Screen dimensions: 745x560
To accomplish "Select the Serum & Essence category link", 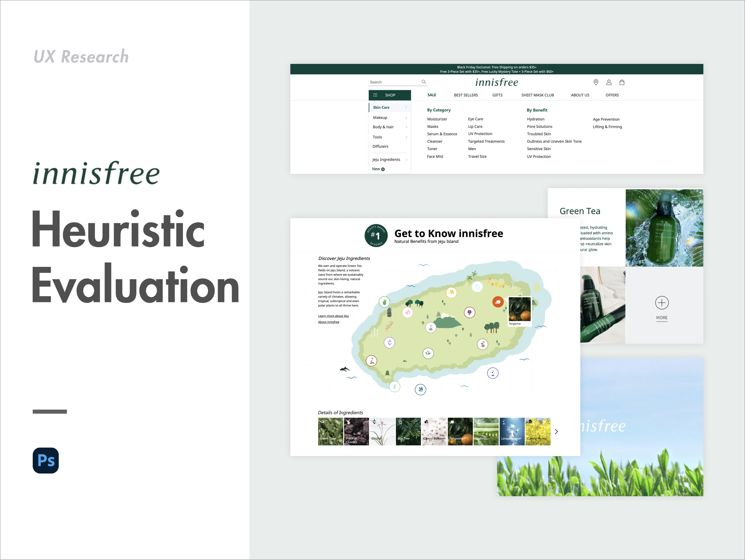I will [x=442, y=134].
